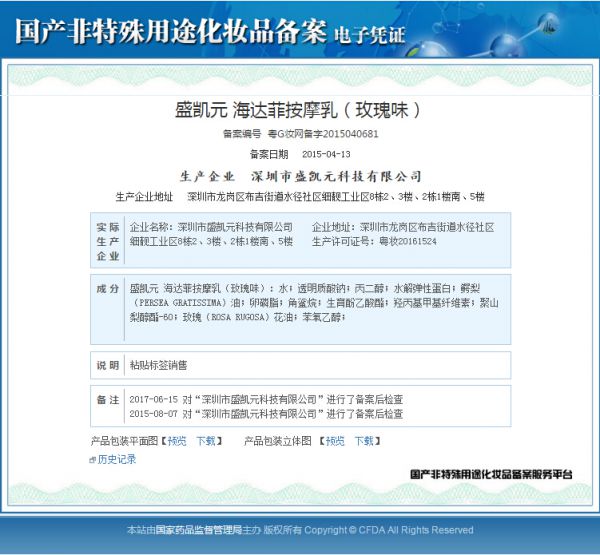Click the manufacturer name 深圳市盛凯元科技有限公司 heading

336,176
